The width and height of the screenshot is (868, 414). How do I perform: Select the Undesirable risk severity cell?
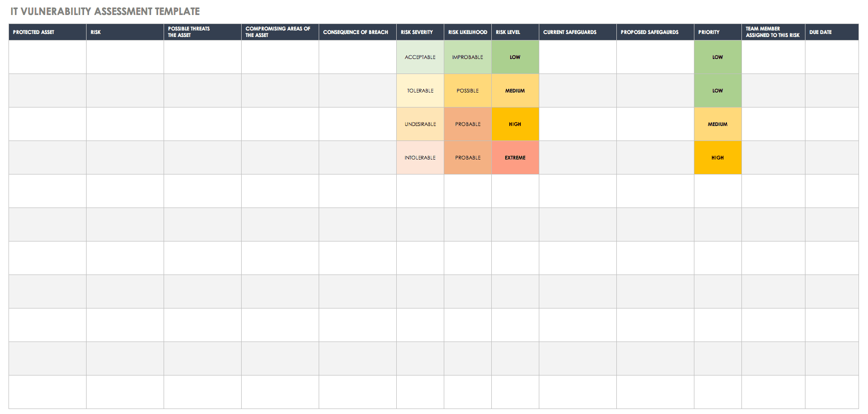pos(420,124)
